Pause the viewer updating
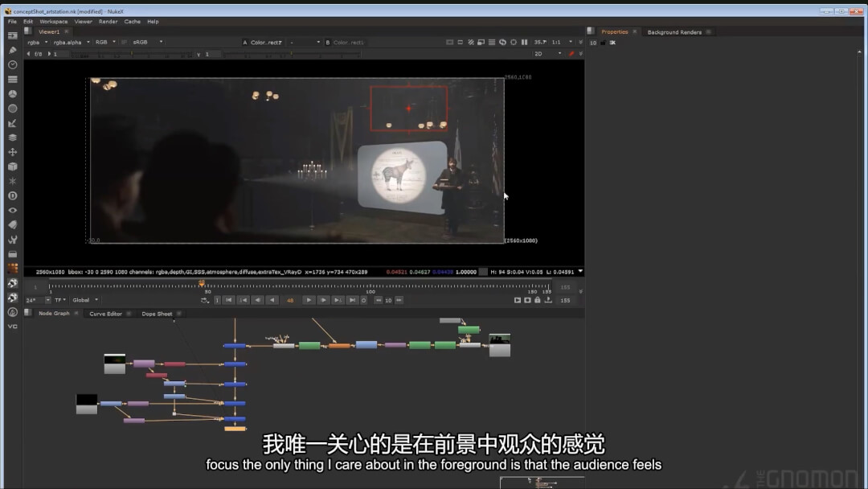868x489 pixels. 524,42
